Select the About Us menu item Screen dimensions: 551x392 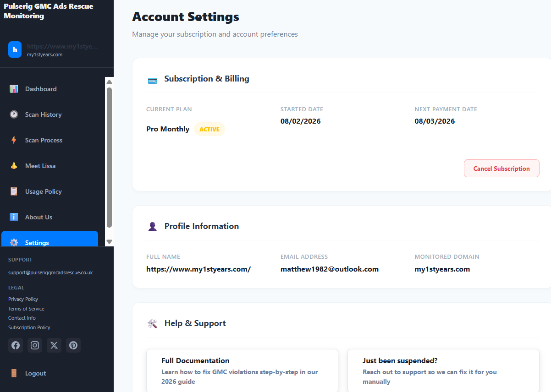click(39, 217)
